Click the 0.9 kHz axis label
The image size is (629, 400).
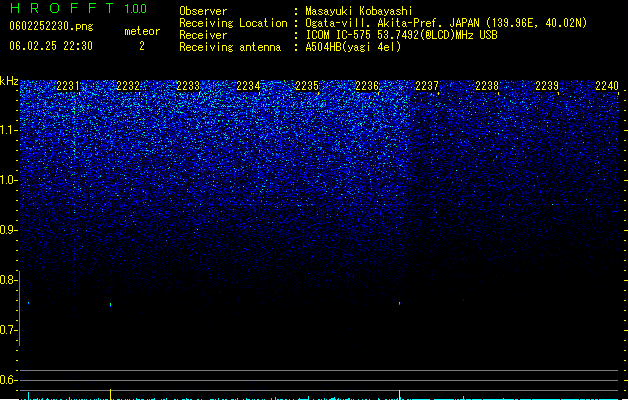point(8,230)
